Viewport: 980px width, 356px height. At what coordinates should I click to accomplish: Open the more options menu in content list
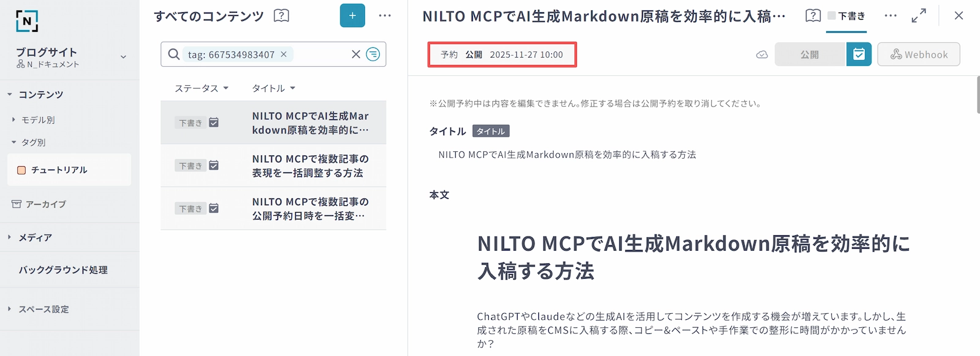(385, 16)
